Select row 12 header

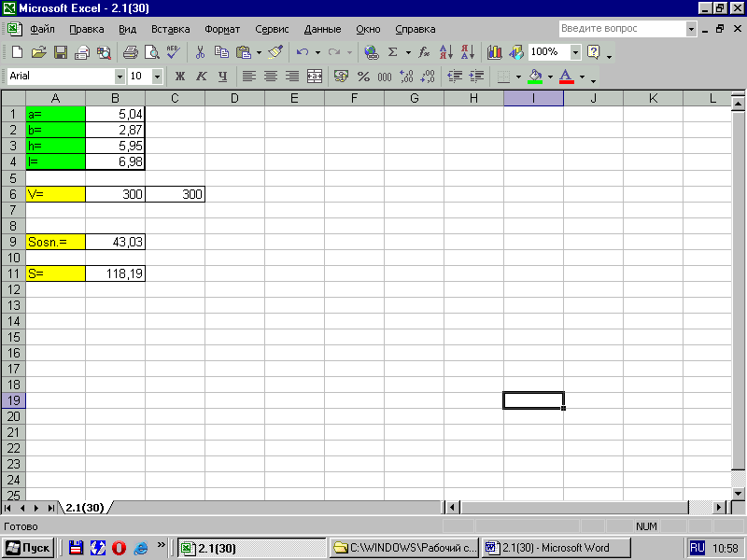13,289
